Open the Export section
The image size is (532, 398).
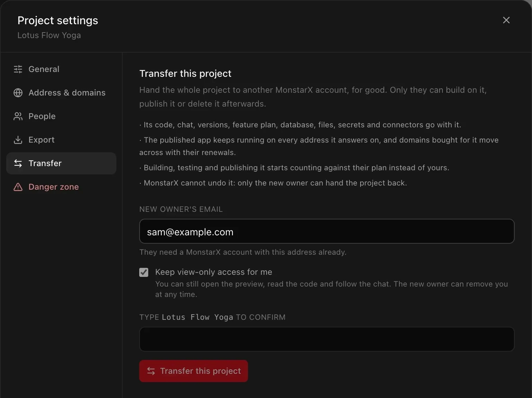click(61, 140)
